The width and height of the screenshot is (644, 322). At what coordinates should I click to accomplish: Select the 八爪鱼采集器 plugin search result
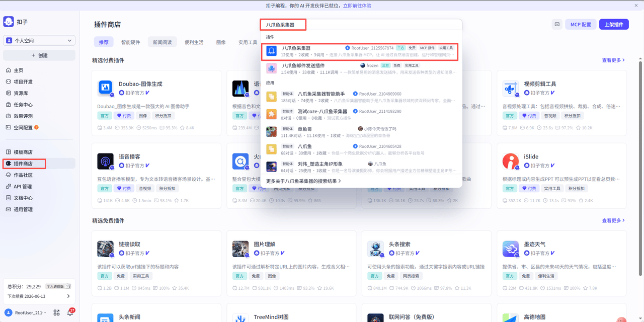point(360,51)
